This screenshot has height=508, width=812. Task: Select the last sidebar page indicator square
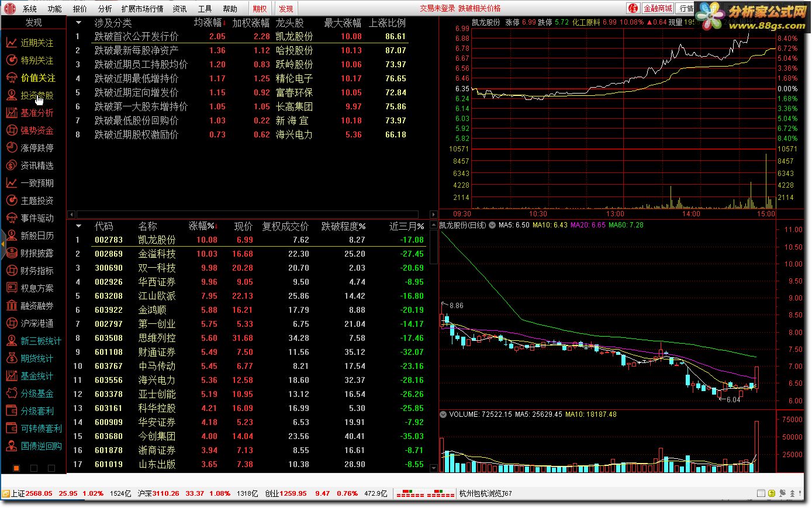click(x=51, y=468)
